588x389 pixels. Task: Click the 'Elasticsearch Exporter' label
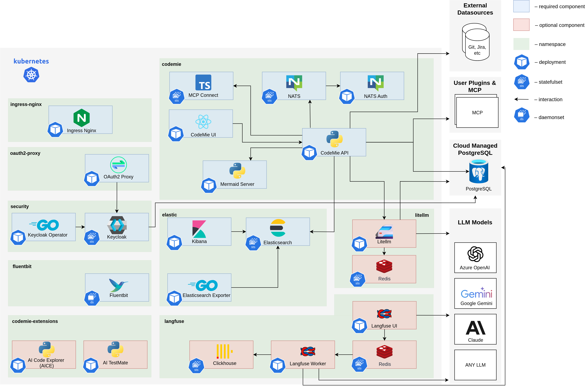tap(206, 295)
